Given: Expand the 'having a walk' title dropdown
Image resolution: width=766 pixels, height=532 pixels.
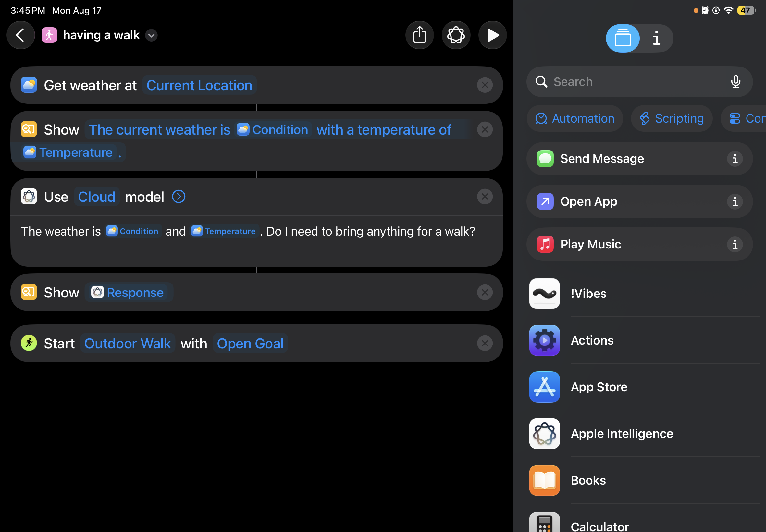Looking at the screenshot, I should [151, 35].
